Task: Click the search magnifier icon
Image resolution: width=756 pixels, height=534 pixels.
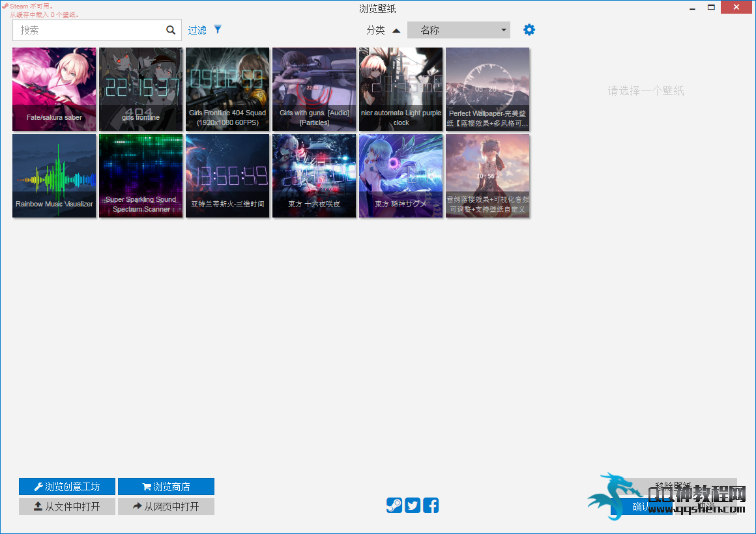Action: pos(171,30)
